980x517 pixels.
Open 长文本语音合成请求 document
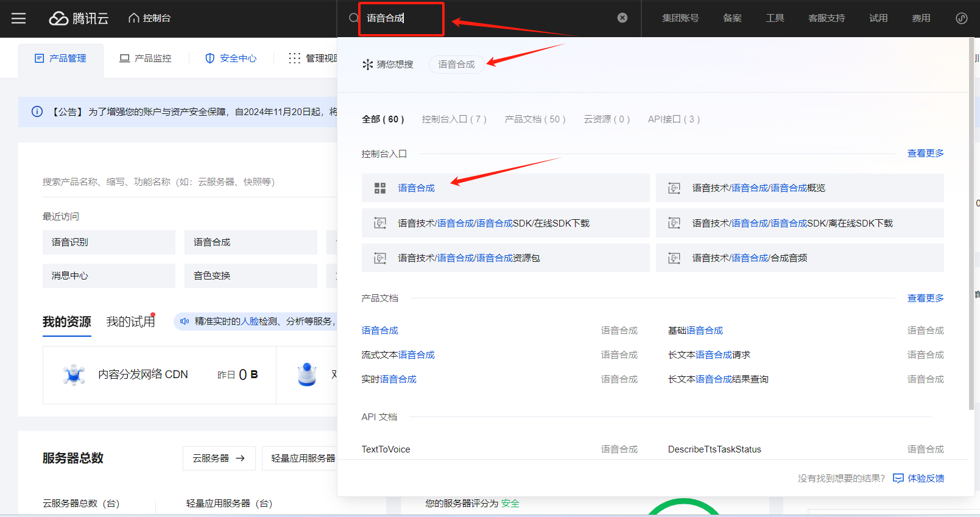pyautogui.click(x=709, y=355)
